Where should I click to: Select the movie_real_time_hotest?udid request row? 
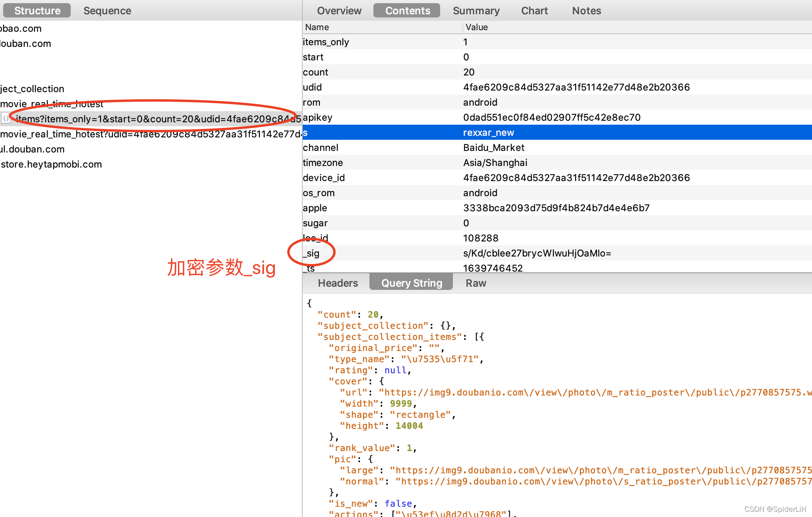(151, 134)
